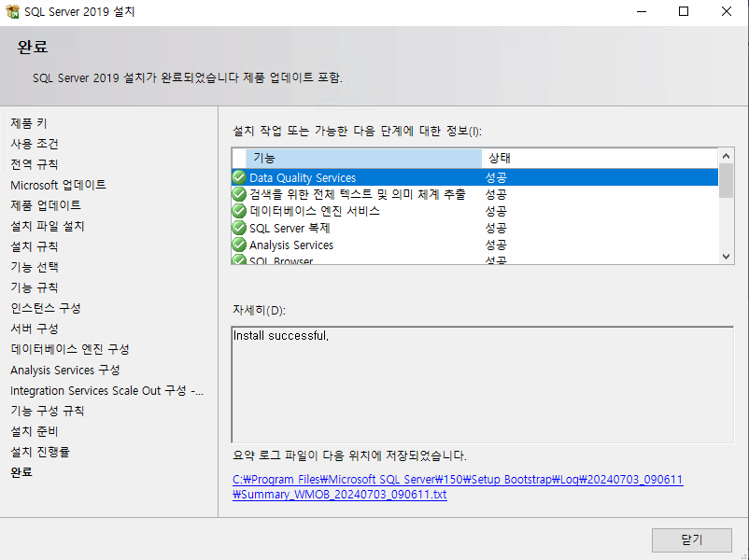749x560 pixels.
Task: Maximize the SQL Server 2019 setup window
Action: tap(684, 11)
